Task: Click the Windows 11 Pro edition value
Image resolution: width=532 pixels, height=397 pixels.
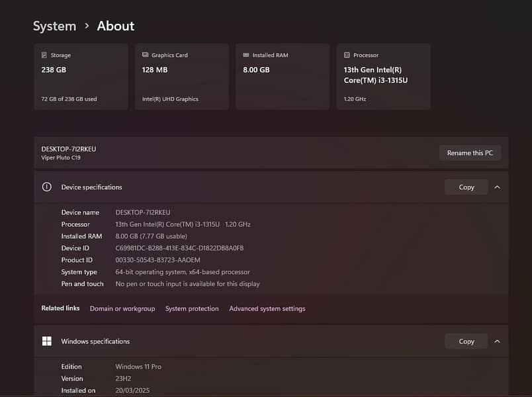Action: point(138,367)
